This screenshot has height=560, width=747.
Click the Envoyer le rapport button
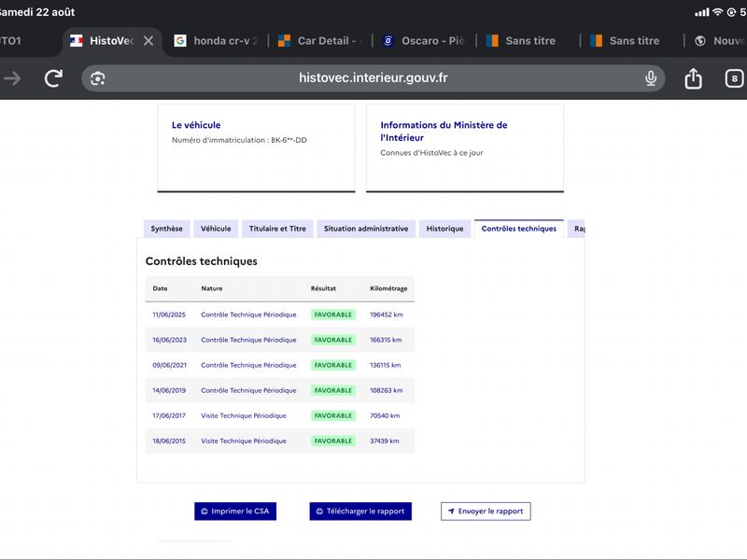click(x=486, y=511)
